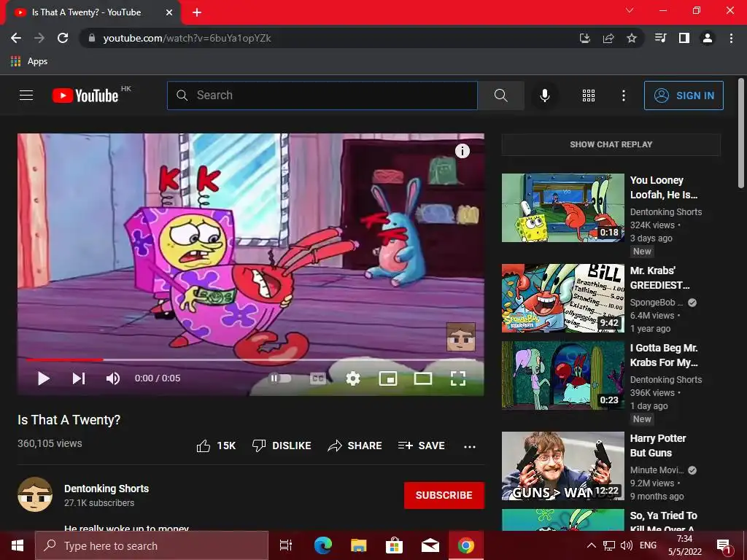Viewport: 747px width, 560px height.
Task: Show hidden system tray icons
Action: tap(591, 545)
